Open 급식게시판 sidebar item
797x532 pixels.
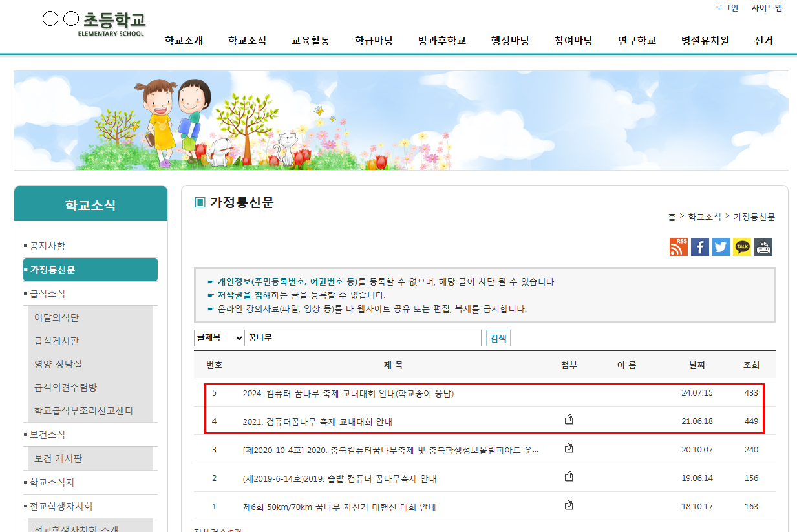click(56, 341)
